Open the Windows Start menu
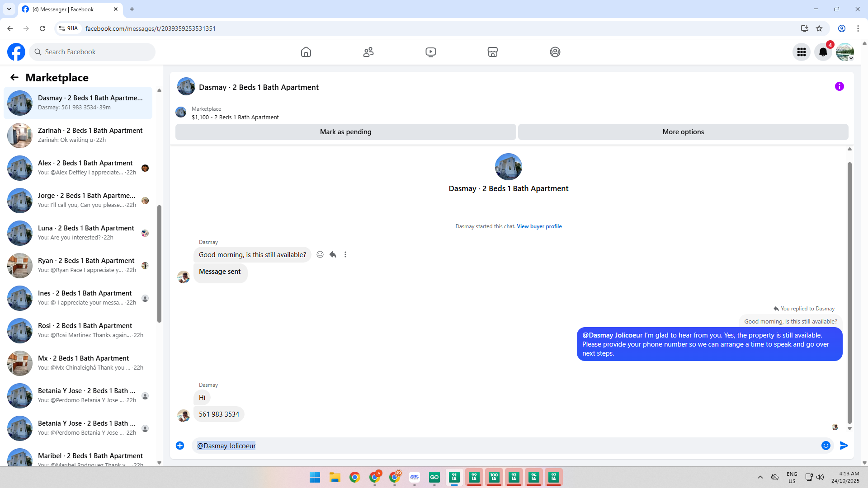 coord(315,477)
